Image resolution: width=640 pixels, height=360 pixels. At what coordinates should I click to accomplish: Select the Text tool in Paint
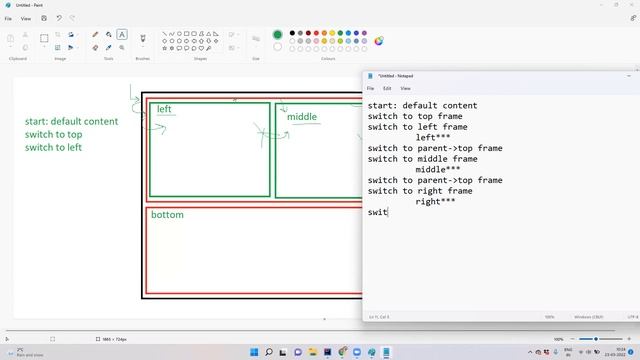tap(122, 35)
